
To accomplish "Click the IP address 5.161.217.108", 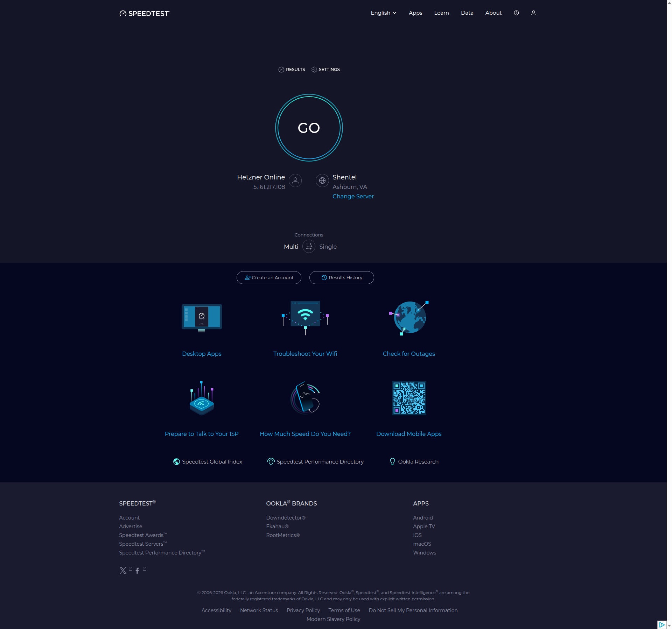I will click(269, 187).
